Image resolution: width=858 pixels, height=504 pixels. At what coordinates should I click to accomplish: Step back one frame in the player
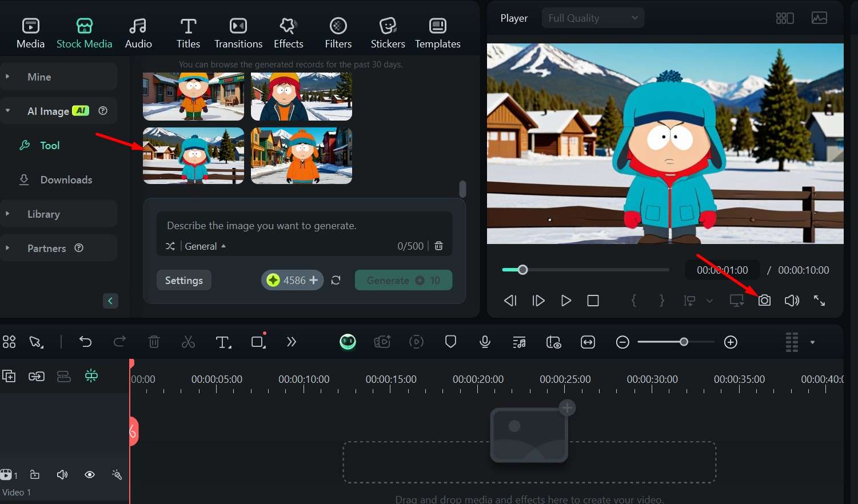coord(510,301)
